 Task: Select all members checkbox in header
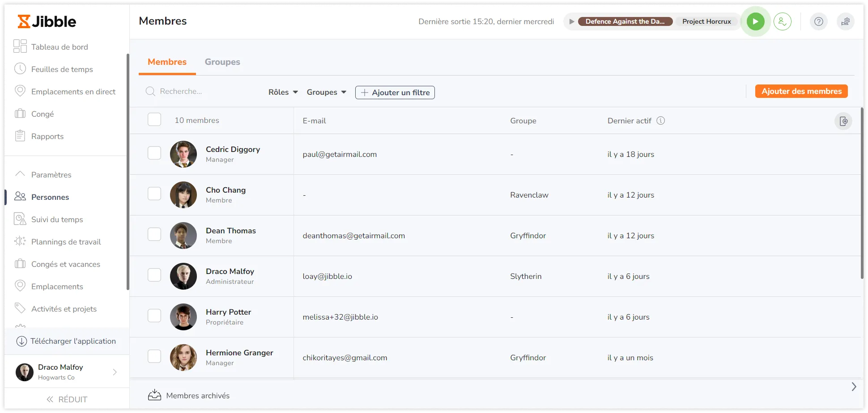coord(154,120)
